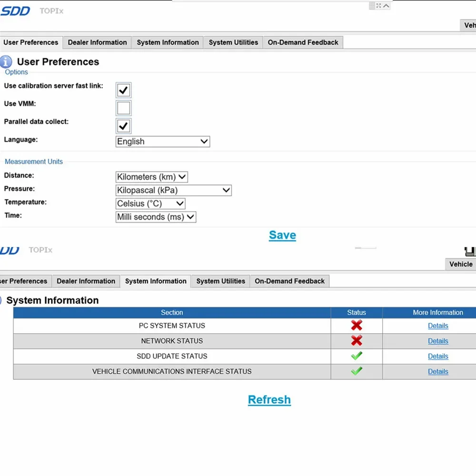Click green checkmark for SDD Update Status
This screenshot has height=476, width=476.
pos(357,356)
